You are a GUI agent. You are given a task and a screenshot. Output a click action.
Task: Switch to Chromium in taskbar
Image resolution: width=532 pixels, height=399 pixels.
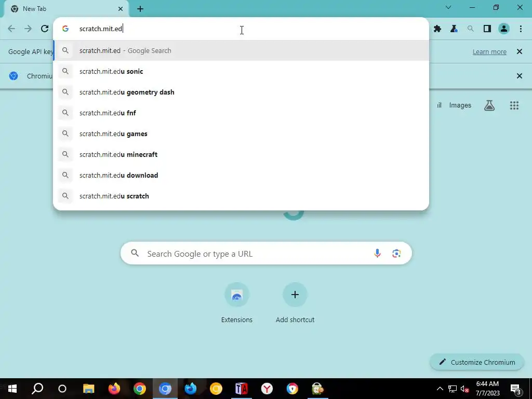pos(165,389)
